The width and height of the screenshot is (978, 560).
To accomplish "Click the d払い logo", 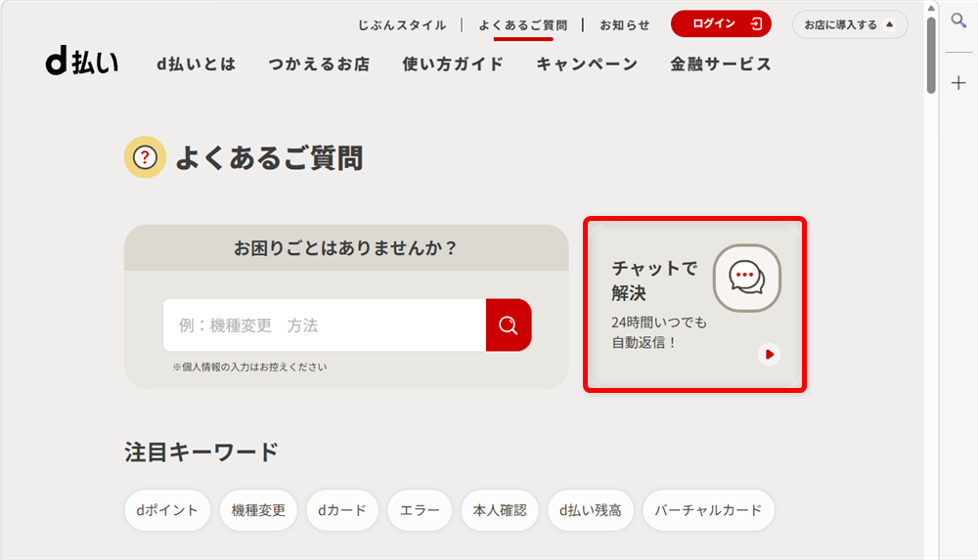I will (x=82, y=63).
